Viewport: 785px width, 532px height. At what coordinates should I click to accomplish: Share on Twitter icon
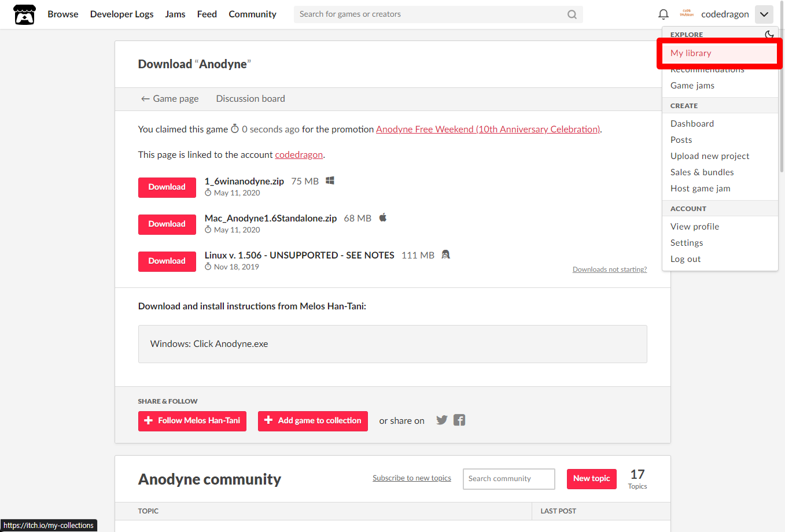[442, 420]
